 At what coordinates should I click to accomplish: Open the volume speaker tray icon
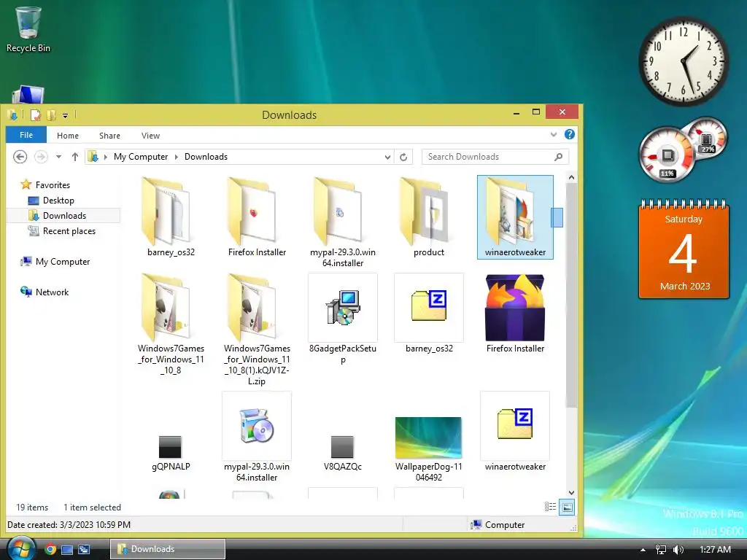(x=678, y=550)
